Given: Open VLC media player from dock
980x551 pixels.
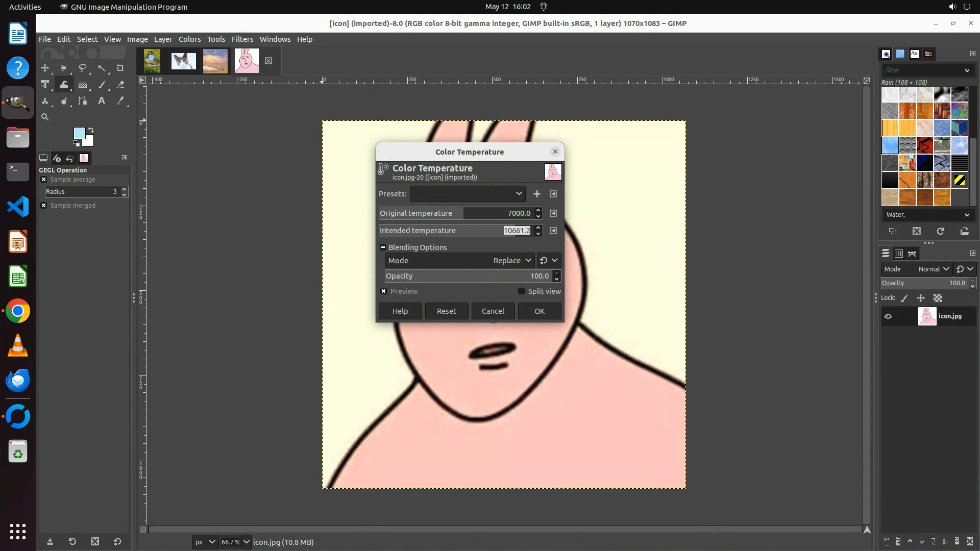Looking at the screenshot, I should point(18,346).
